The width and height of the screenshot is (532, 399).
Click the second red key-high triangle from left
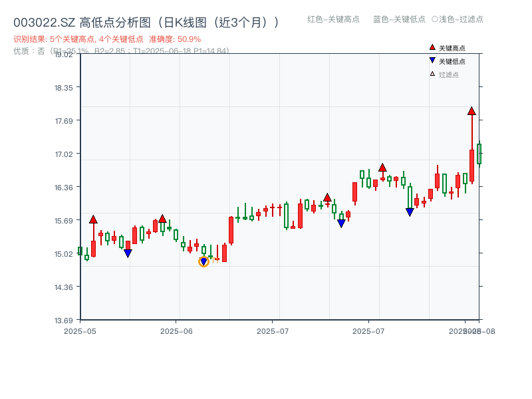click(x=162, y=219)
